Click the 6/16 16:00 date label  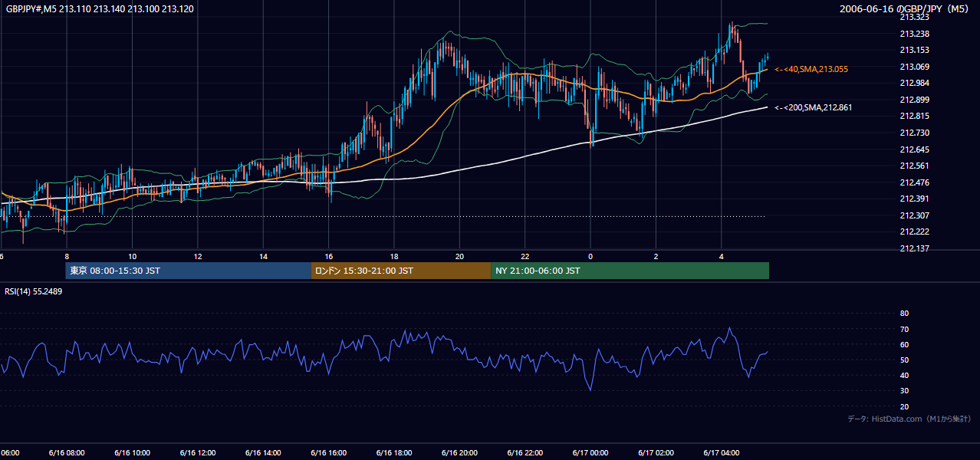click(328, 453)
